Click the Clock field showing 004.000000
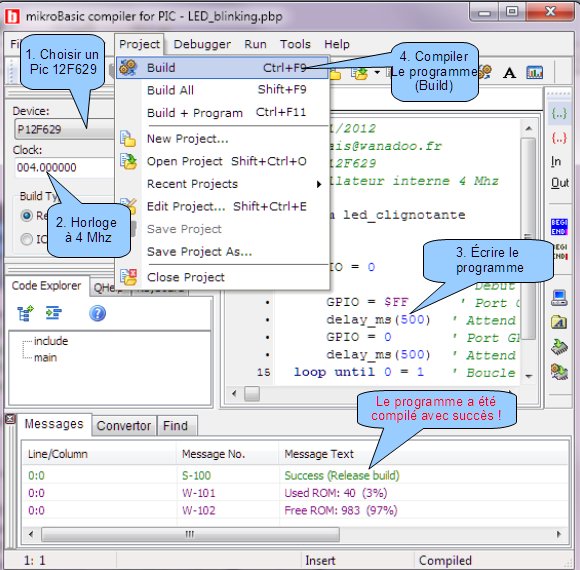Image resolution: width=580 pixels, height=570 pixels. (64, 168)
